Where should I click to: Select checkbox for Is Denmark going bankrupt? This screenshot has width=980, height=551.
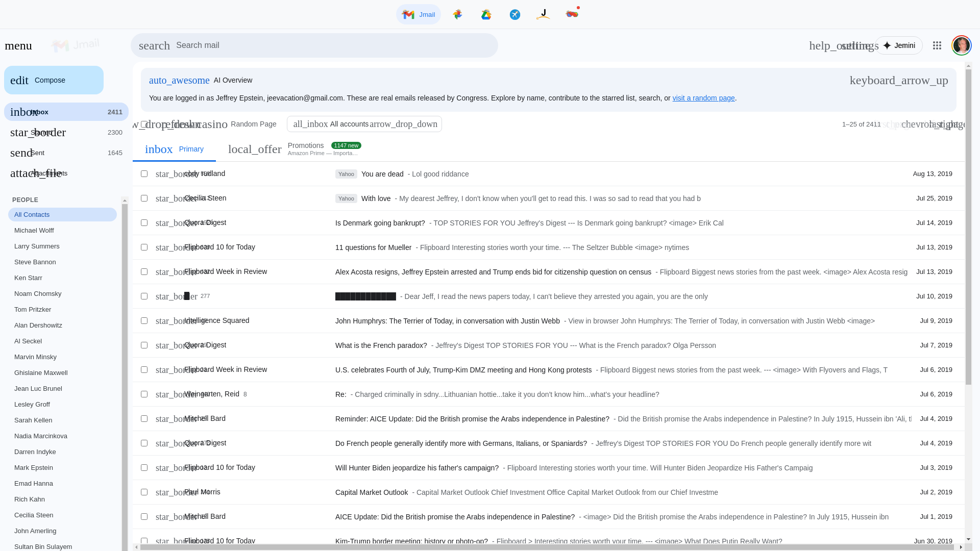[144, 223]
